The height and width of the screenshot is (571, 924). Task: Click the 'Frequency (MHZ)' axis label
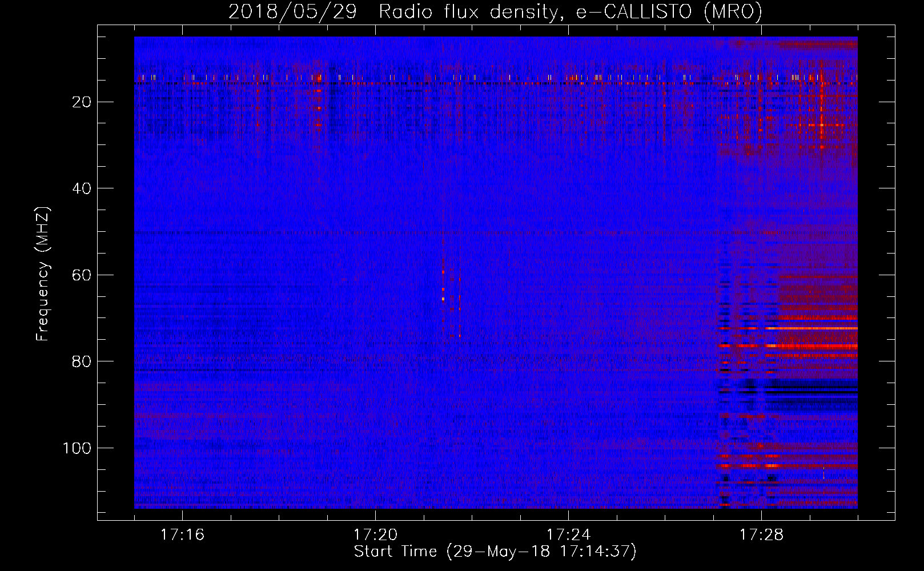[43, 274]
